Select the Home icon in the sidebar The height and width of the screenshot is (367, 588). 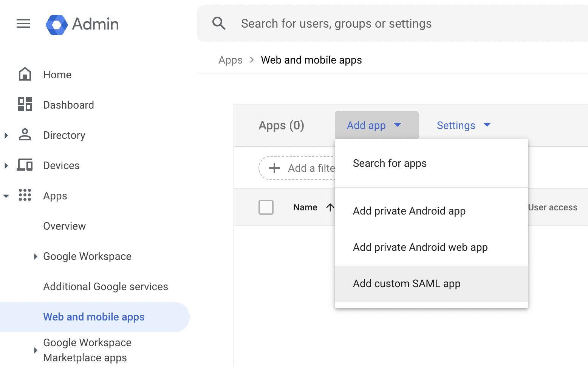(25, 74)
